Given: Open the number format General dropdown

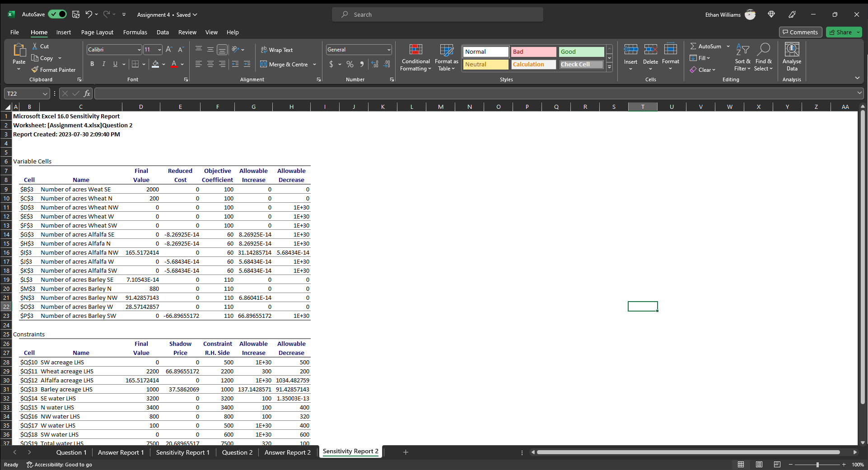Looking at the screenshot, I should (x=389, y=50).
